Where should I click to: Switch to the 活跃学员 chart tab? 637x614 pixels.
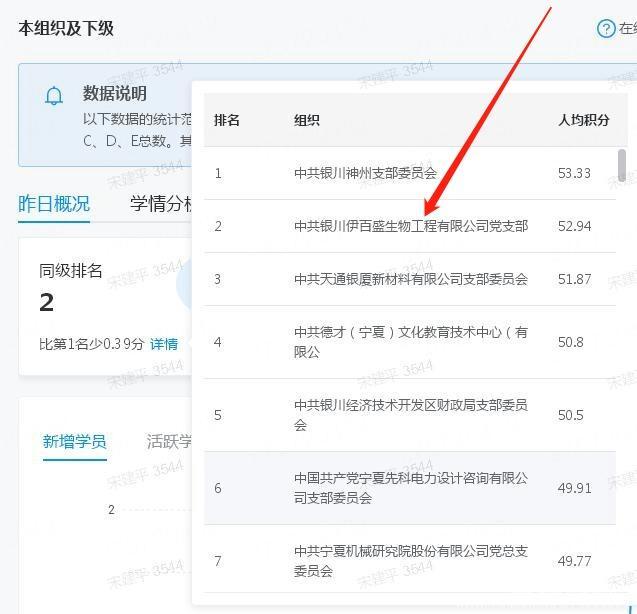click(x=168, y=441)
